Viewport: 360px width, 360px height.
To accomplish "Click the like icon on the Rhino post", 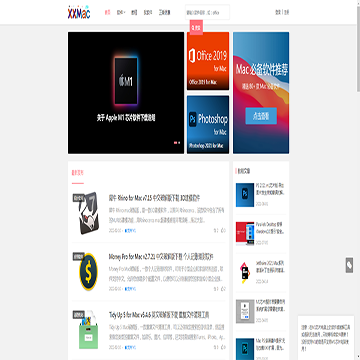I will point(223,230).
